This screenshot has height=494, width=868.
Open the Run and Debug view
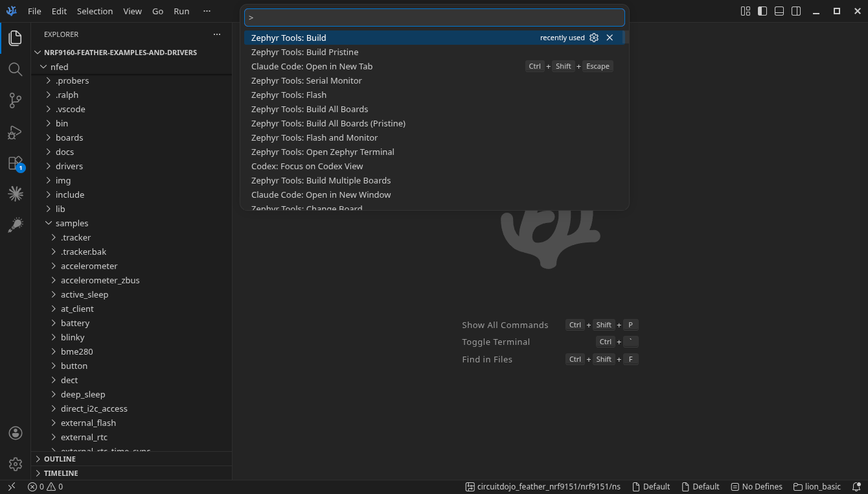15,132
